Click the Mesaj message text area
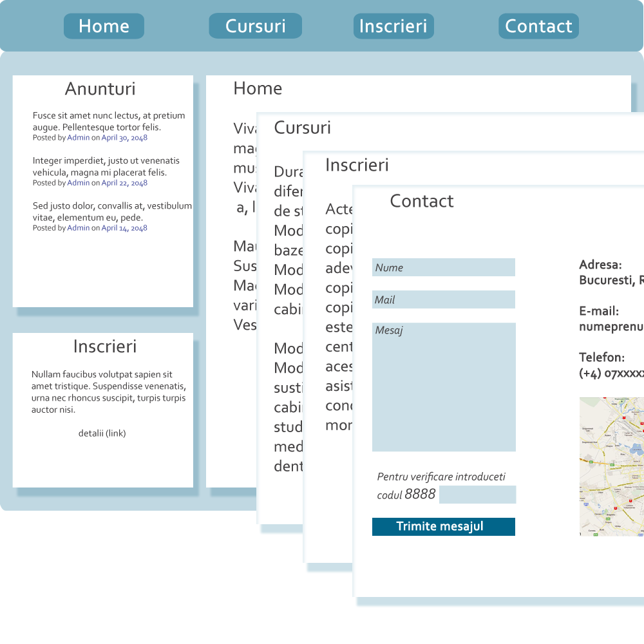Image resolution: width=644 pixels, height=644 pixels. coord(443,386)
